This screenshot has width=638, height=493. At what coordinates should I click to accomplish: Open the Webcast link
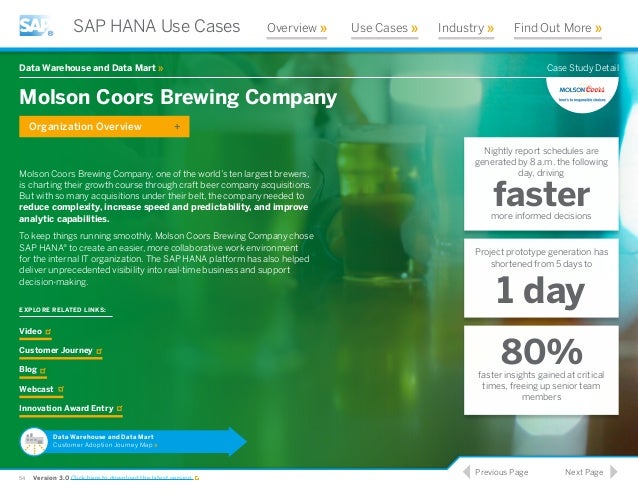[x=41, y=389]
